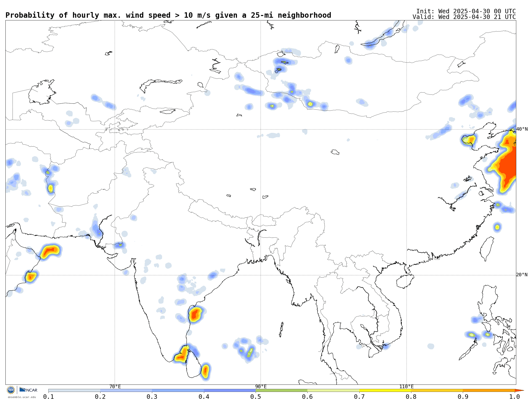Click the 70°E longitude label

(x=115, y=386)
